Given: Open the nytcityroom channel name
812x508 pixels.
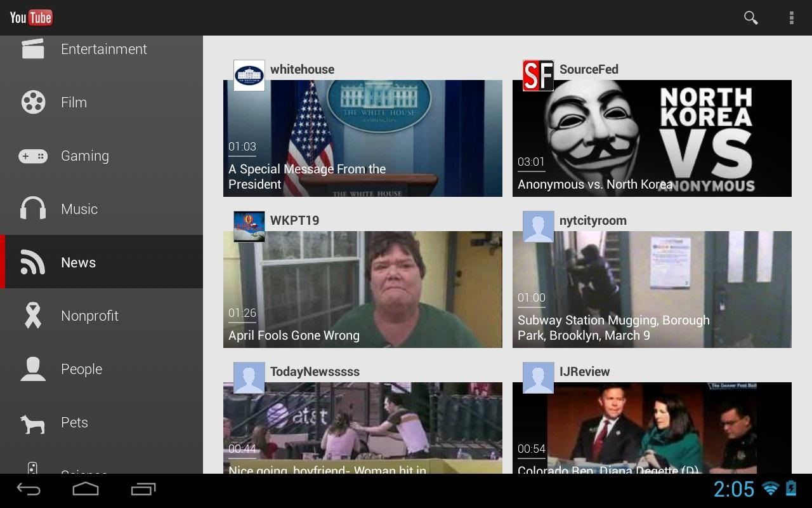Looking at the screenshot, I should pyautogui.click(x=593, y=220).
